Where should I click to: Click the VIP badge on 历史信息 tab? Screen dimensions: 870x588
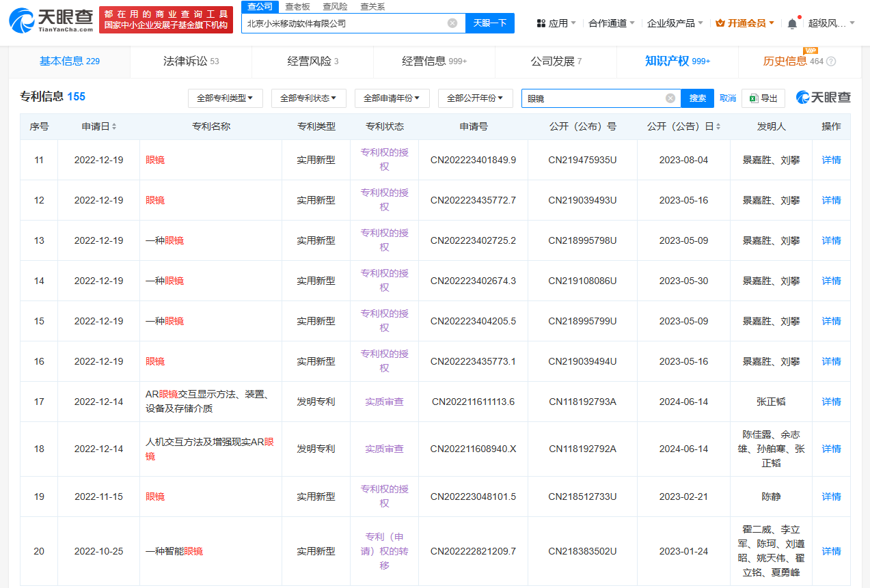(811, 51)
